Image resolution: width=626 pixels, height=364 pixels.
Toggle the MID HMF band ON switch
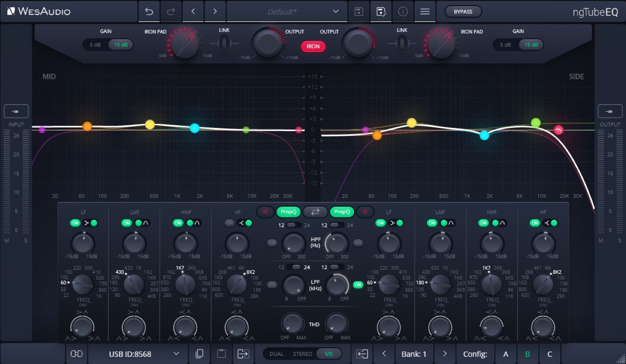178,223
